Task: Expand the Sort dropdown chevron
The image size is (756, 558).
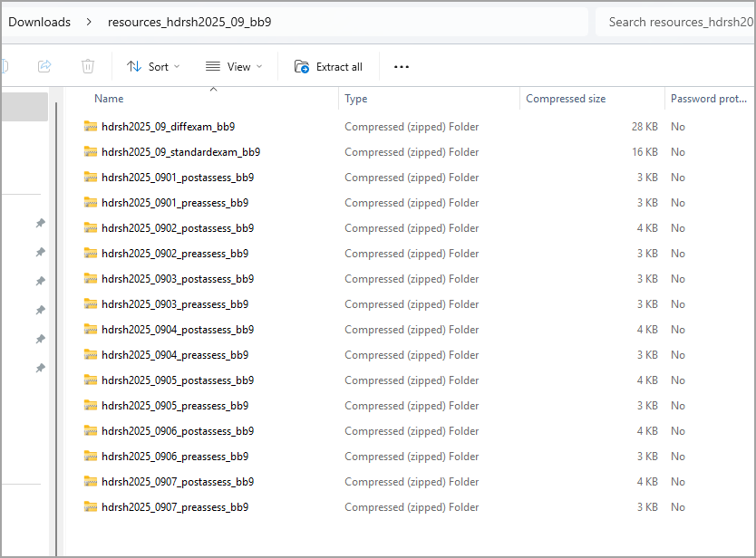Action: coord(177,66)
